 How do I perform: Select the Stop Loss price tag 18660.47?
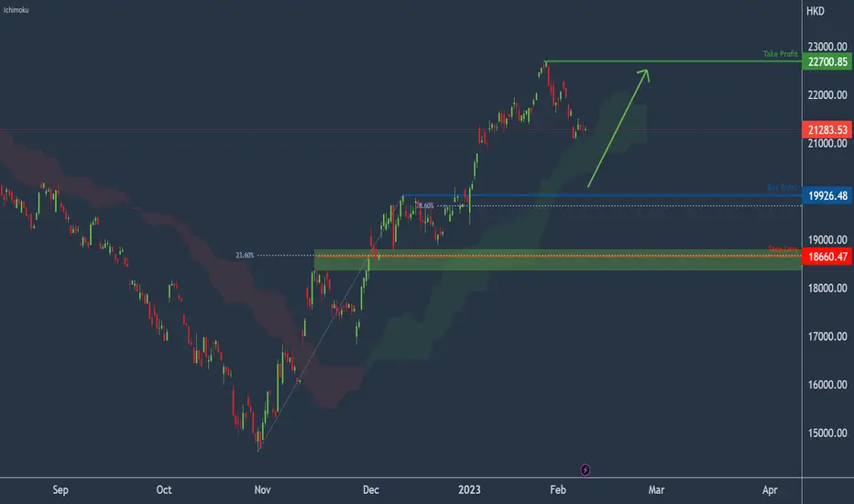pos(827,257)
